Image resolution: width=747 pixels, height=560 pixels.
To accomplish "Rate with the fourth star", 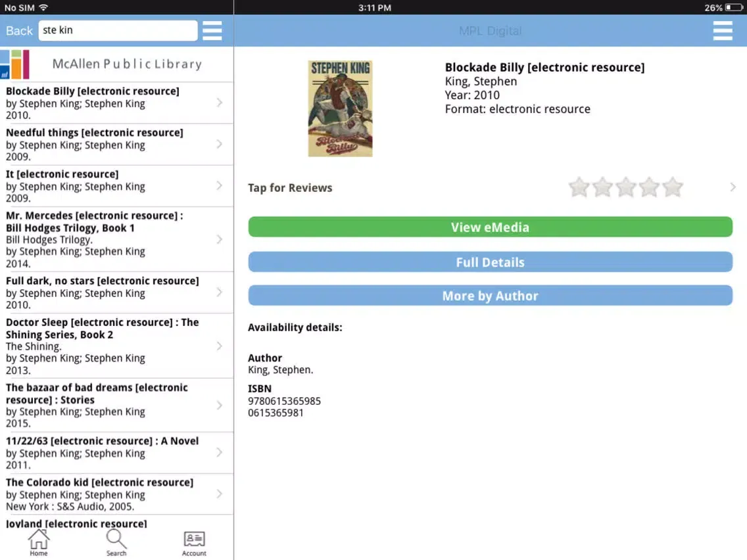I will coord(649,187).
